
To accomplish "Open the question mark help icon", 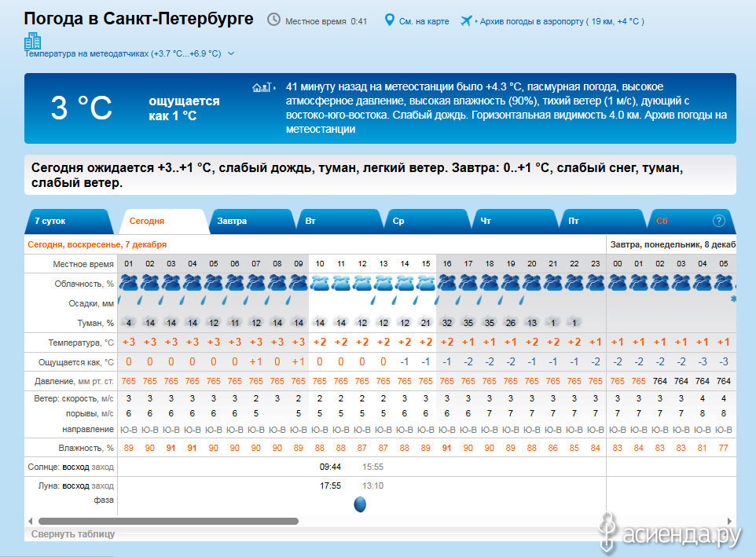I will pos(718,221).
